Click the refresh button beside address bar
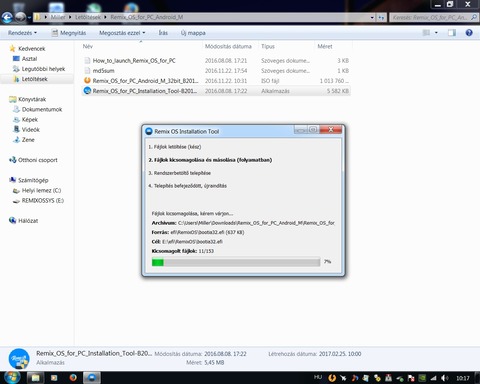 (381, 17)
